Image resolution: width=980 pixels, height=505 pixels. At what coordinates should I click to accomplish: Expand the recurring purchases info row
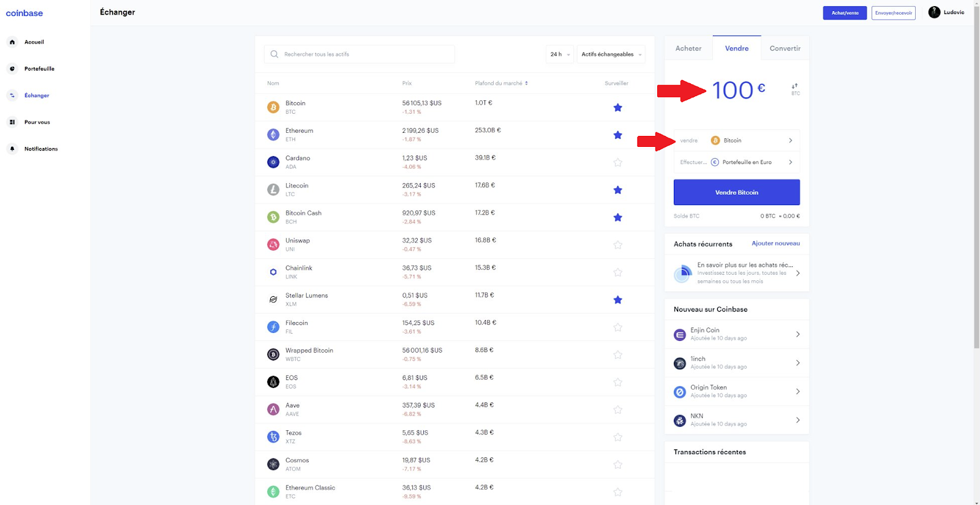(x=737, y=273)
